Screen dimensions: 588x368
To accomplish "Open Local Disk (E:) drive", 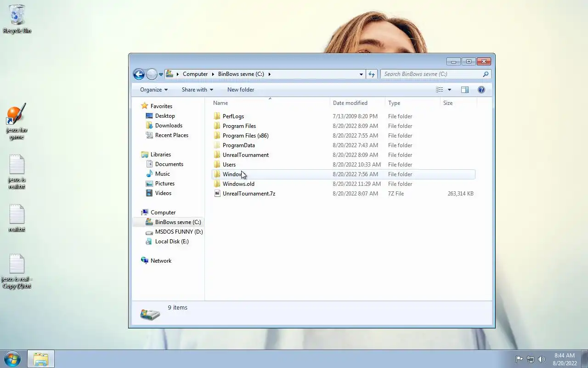I will [x=172, y=241].
